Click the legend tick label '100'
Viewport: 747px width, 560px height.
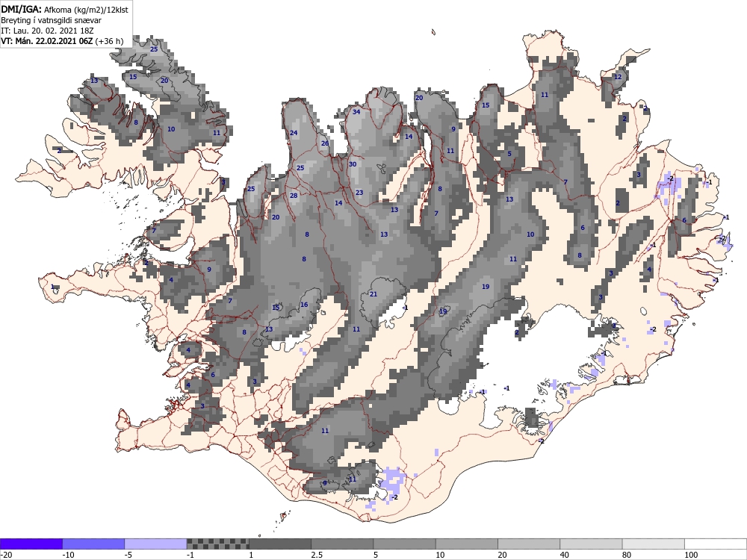[x=691, y=555]
